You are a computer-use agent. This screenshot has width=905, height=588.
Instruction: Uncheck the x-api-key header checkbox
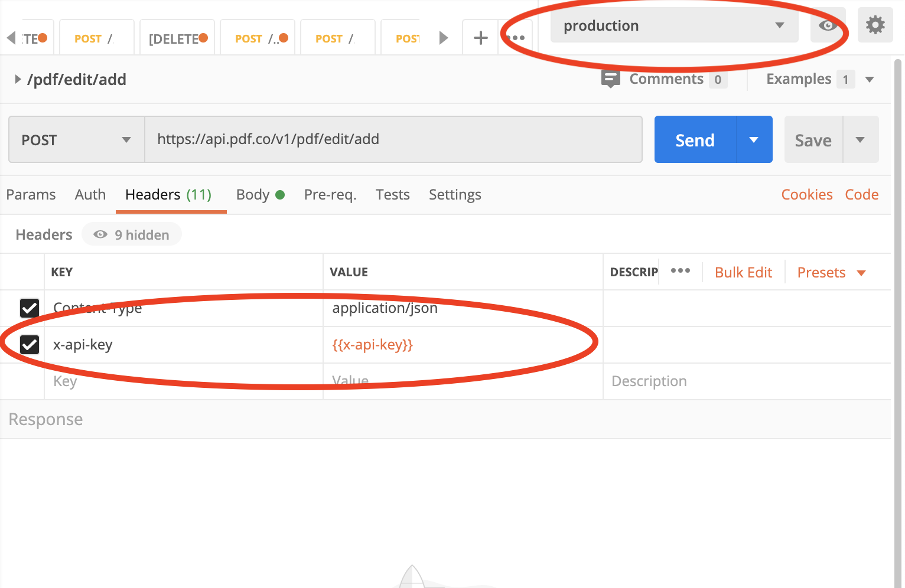(30, 344)
